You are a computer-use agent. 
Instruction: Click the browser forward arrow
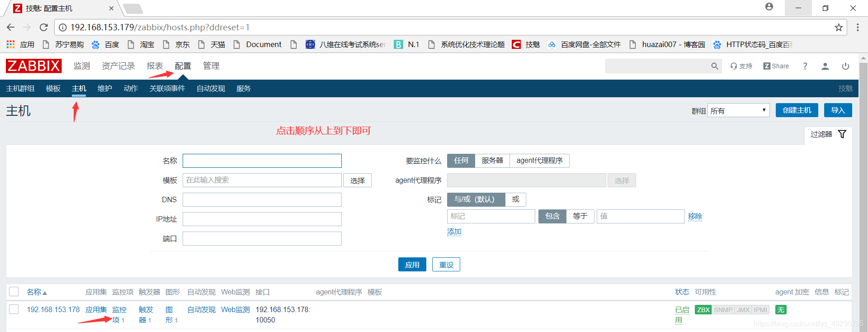pos(27,27)
